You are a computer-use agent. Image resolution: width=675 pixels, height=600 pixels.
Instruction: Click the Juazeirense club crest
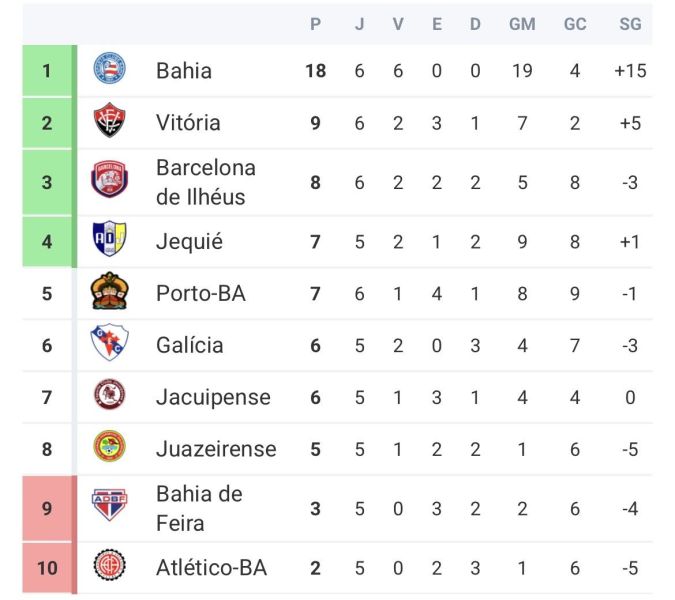click(109, 448)
